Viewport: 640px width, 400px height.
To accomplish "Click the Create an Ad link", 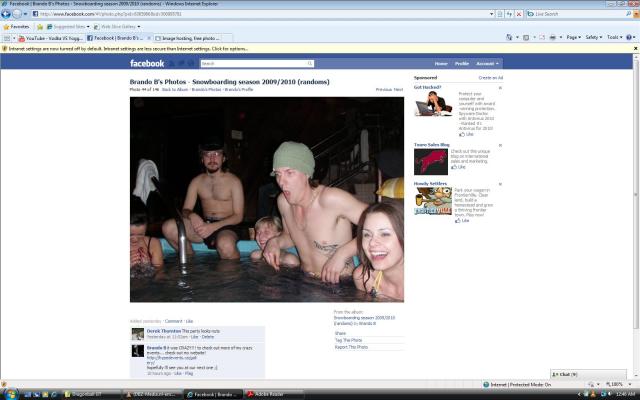I will 491,78.
